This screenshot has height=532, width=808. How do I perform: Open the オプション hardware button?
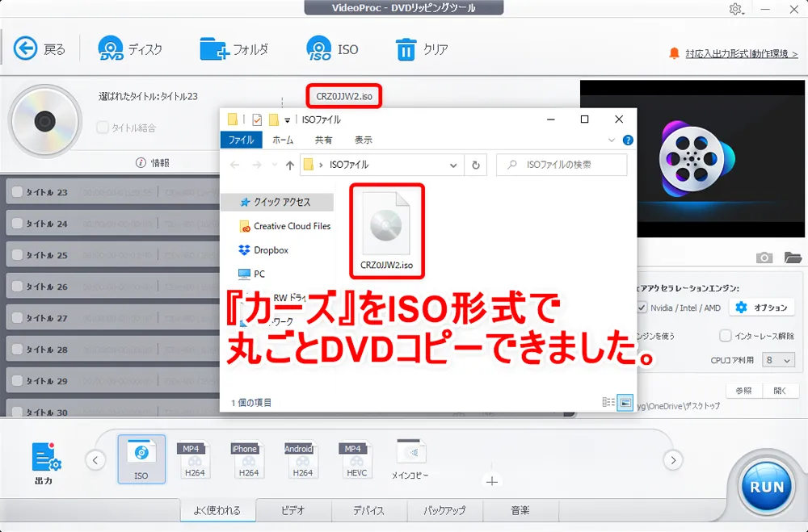click(762, 308)
